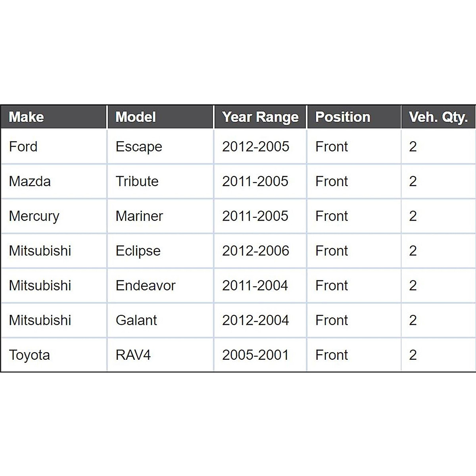Click the 2012-2006 year range cell
476x476 pixels.
click(x=255, y=251)
